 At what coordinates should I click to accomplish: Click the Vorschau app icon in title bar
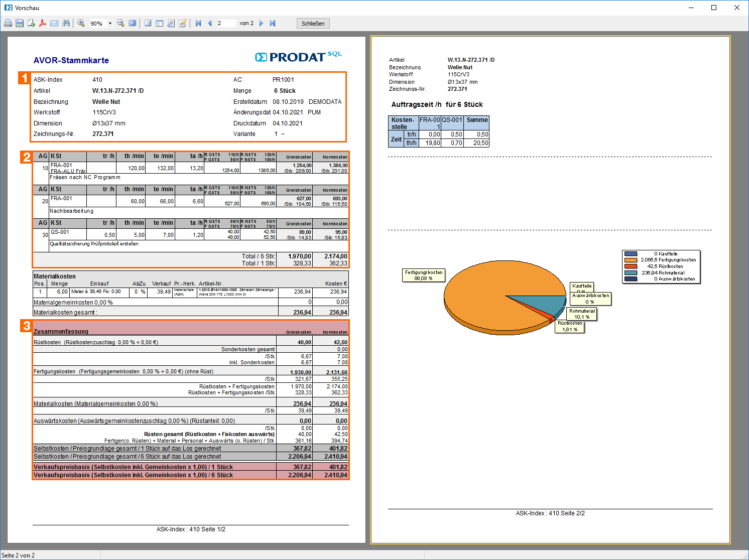8,8
